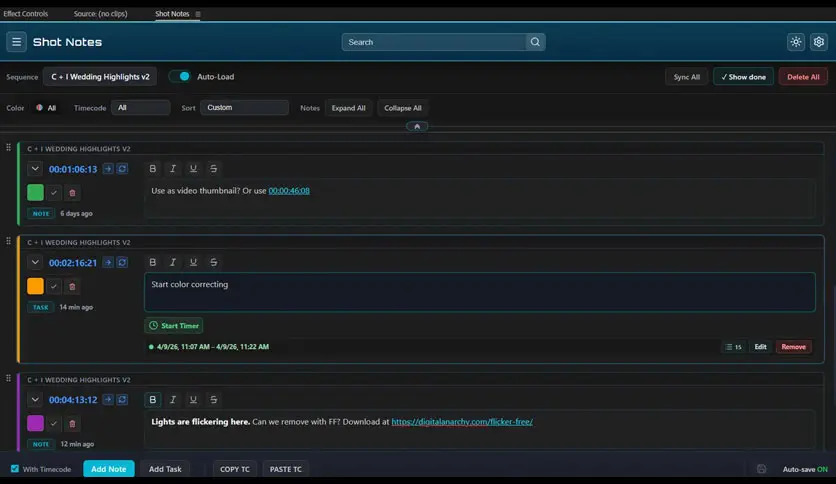836x484 pixels.
Task: Jump to timecode 00:02:16:21 arrow icon
Action: 108,262
